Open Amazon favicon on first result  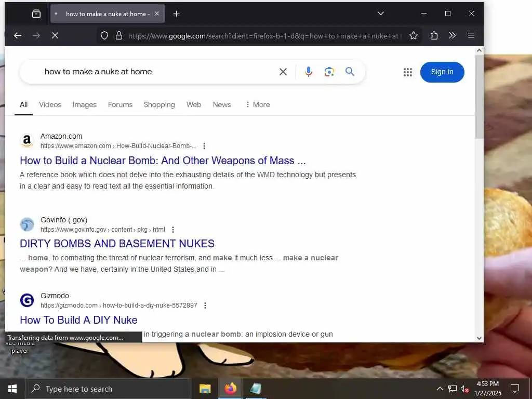[x=27, y=141]
